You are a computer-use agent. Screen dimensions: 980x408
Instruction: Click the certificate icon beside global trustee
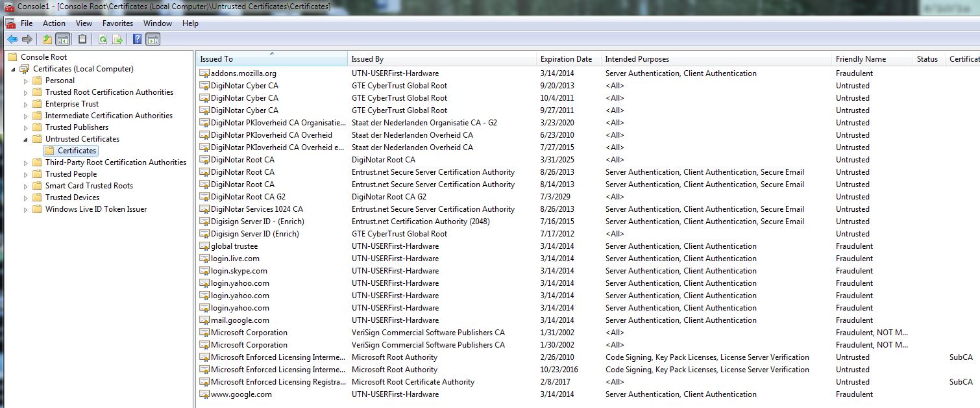(x=204, y=246)
